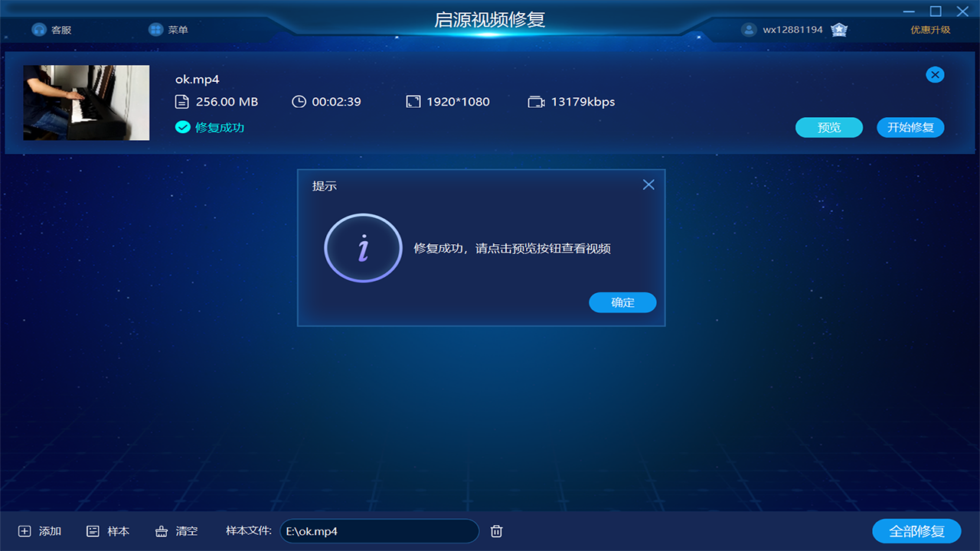980x551 pixels.
Task: Click the green 修复成功 success checkmark
Action: [x=183, y=128]
